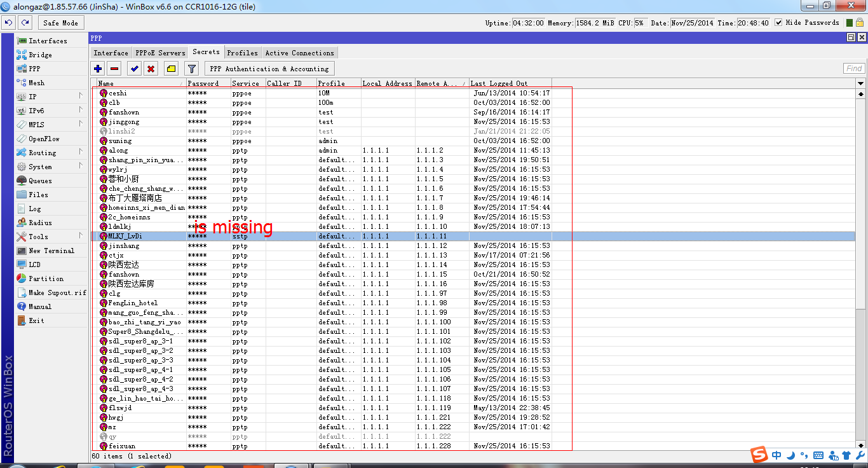
Task: Open Partition from the sidebar
Action: [51, 279]
